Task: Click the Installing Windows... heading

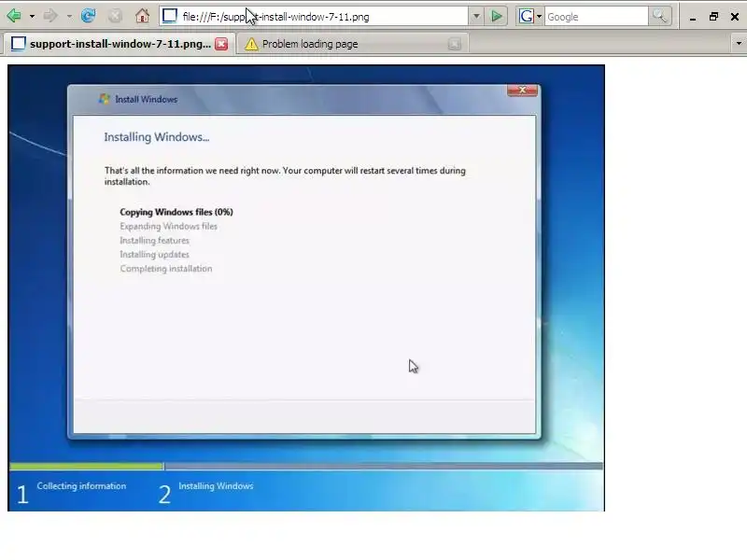Action: coord(157,137)
